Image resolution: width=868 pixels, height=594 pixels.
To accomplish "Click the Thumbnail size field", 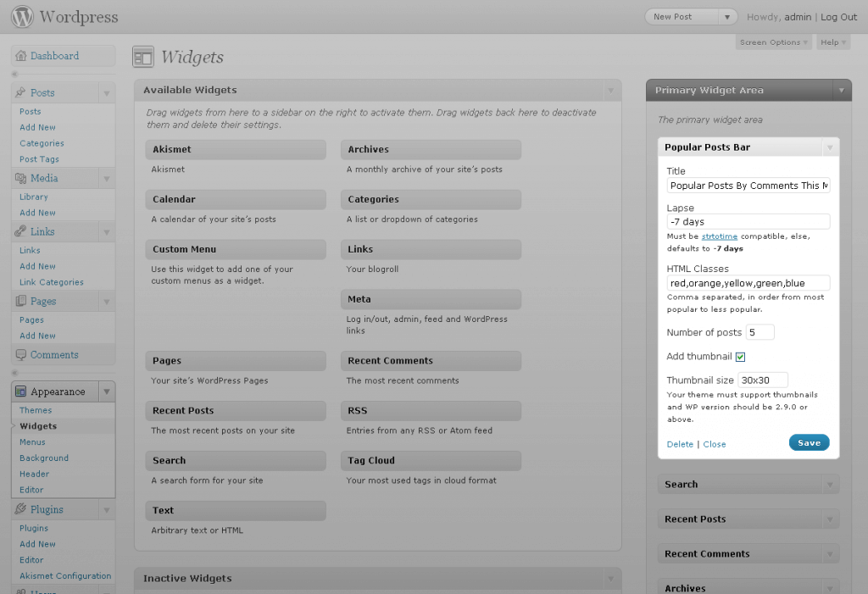I will pos(763,380).
